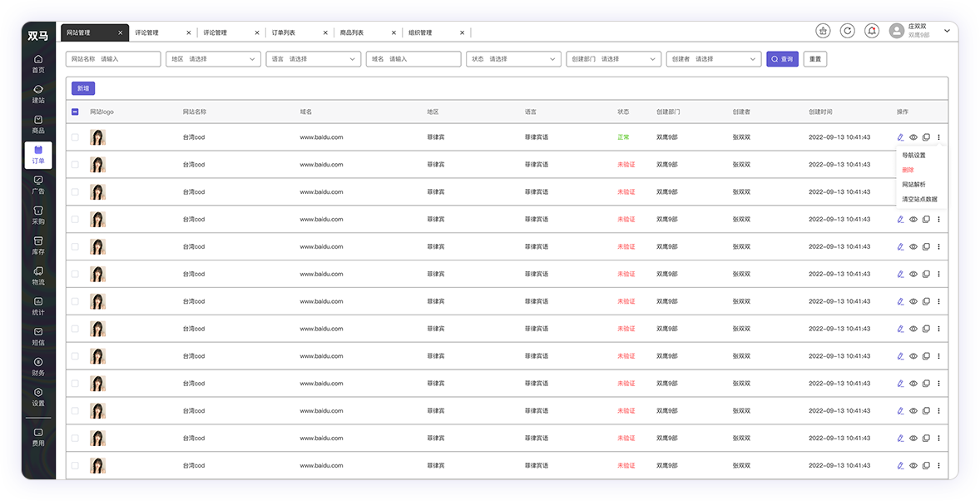Click the shop basket icon in header
Screen dimensions: 980x501
(x=823, y=31)
